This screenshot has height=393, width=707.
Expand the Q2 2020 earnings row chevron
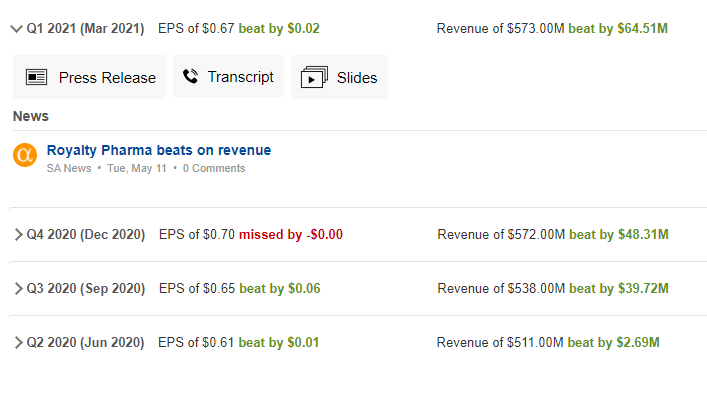point(18,343)
